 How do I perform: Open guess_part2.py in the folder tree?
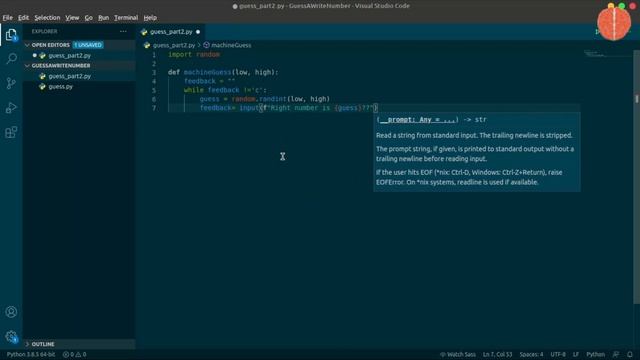[x=69, y=76]
